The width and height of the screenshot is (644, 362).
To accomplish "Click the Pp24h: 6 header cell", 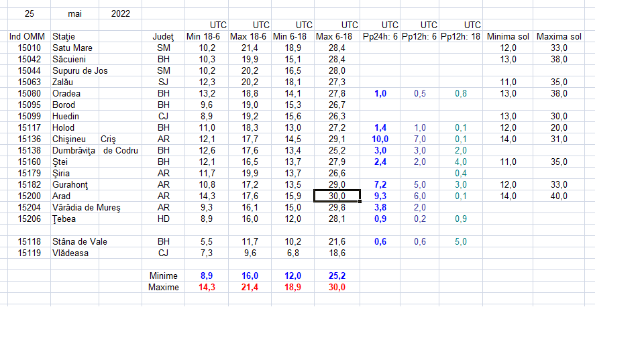I will pos(380,36).
